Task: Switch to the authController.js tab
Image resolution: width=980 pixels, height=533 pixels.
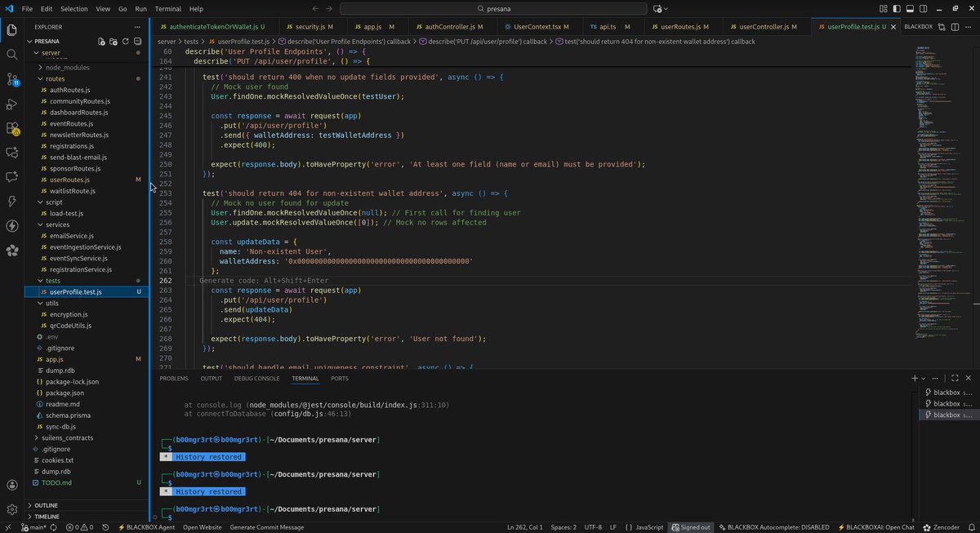Action: (454, 27)
